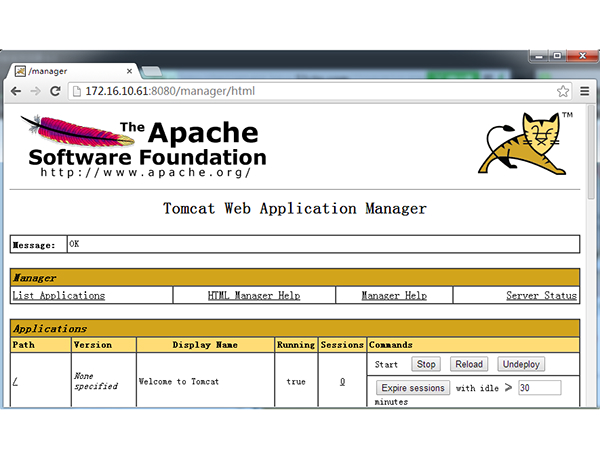Bookmark this page with the star icon
Screen dimensions: 600x450
click(x=563, y=91)
